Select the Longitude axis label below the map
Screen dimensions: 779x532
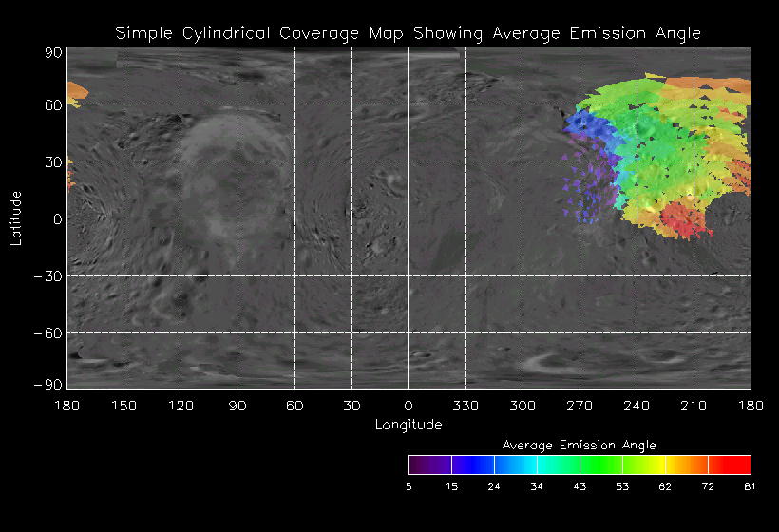[x=408, y=425]
